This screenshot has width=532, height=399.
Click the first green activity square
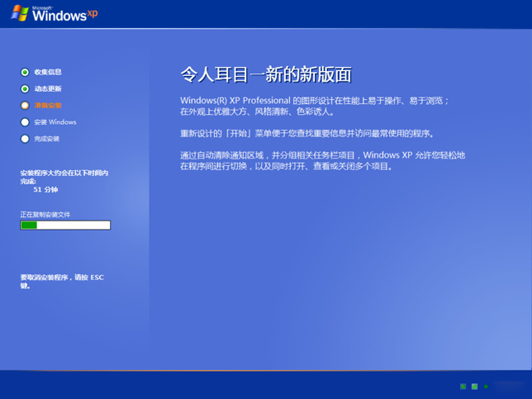coord(463,387)
